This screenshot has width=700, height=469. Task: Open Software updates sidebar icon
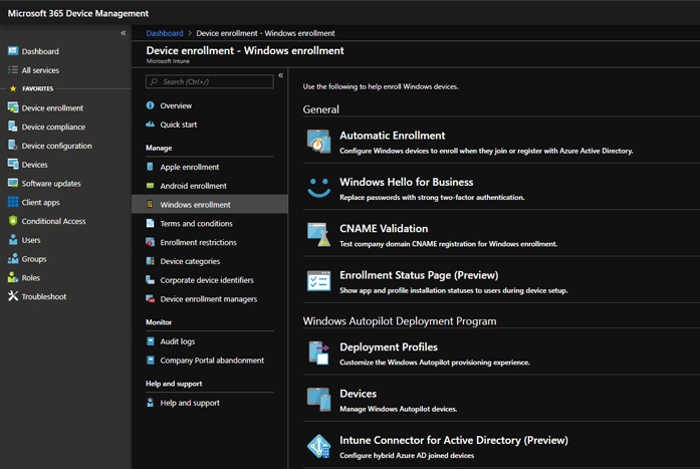[x=13, y=183]
